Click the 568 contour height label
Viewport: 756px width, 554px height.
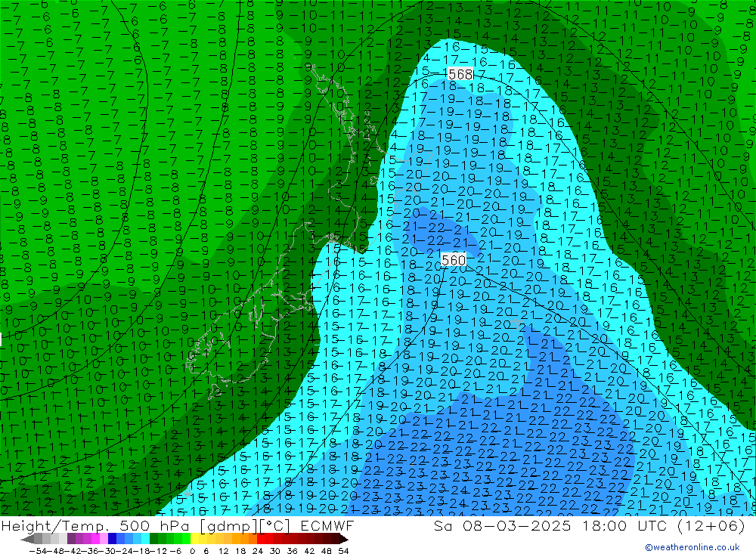pos(460,74)
